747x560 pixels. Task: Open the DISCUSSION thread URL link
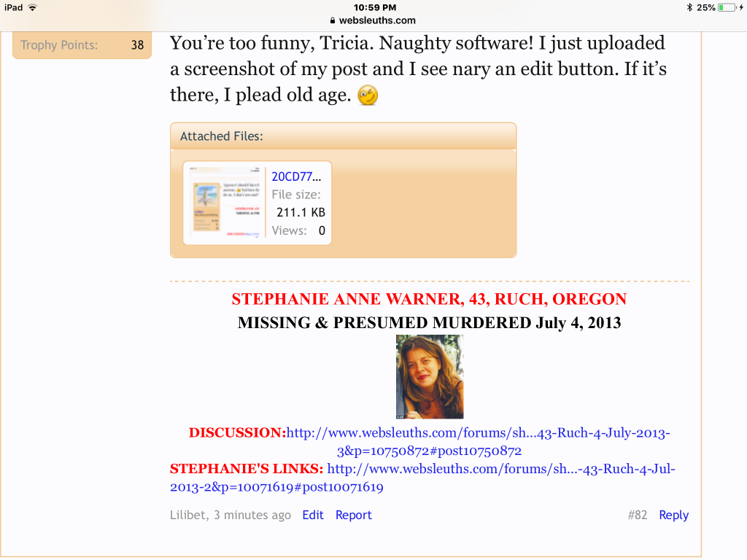pyautogui.click(x=478, y=433)
